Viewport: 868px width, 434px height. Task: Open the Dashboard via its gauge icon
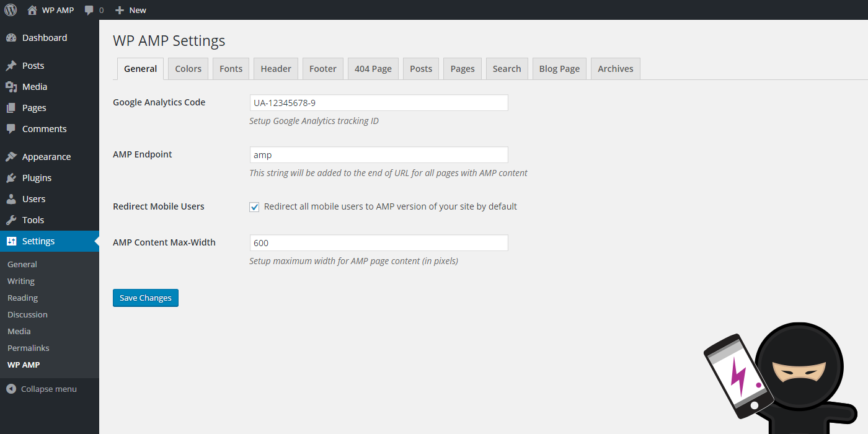[x=12, y=37]
